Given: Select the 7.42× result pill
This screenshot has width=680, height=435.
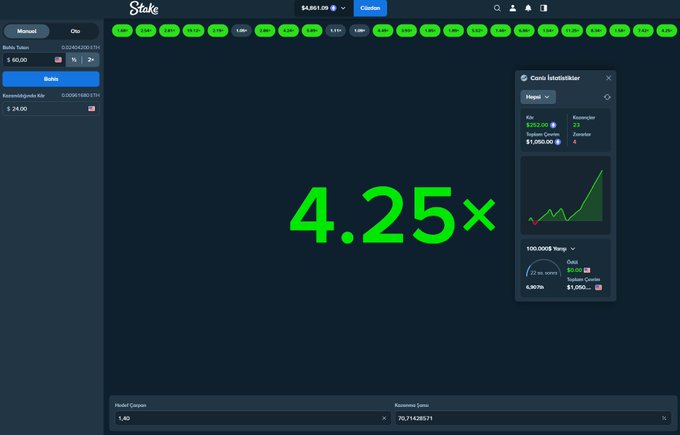Looking at the screenshot, I should point(643,31).
